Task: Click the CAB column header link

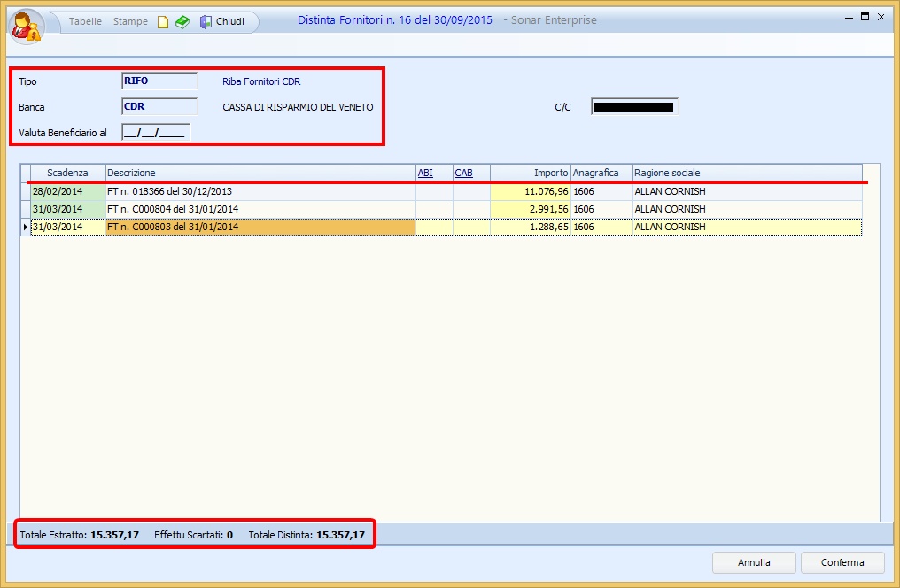Action: (463, 173)
